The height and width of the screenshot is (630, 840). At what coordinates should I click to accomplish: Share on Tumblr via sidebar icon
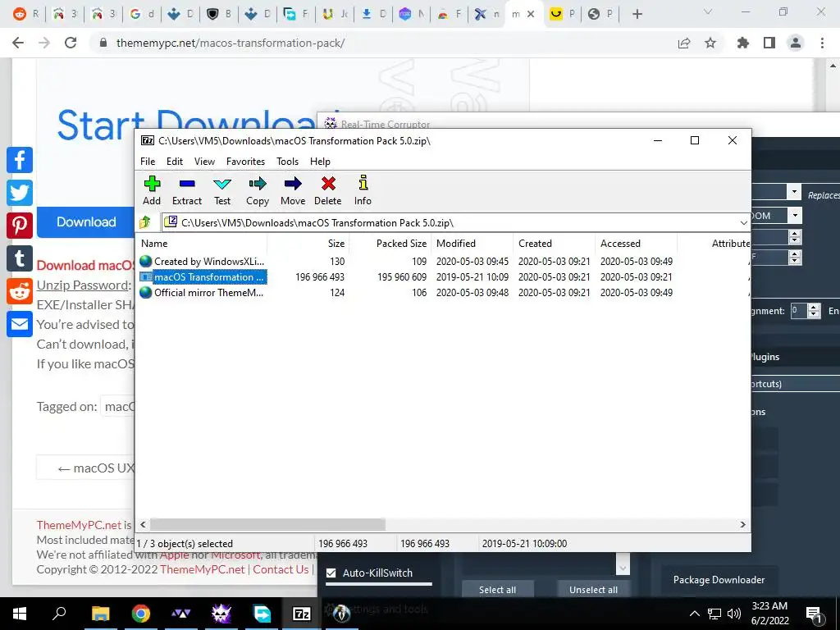click(x=20, y=258)
